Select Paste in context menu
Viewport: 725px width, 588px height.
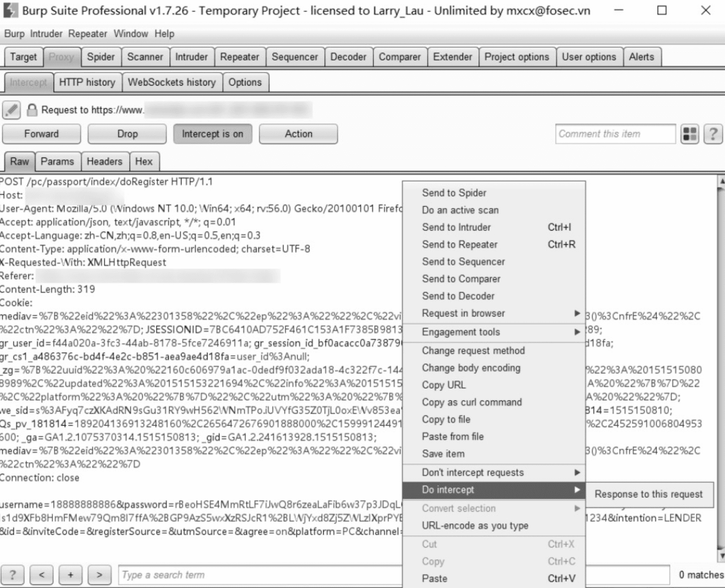coord(494,578)
